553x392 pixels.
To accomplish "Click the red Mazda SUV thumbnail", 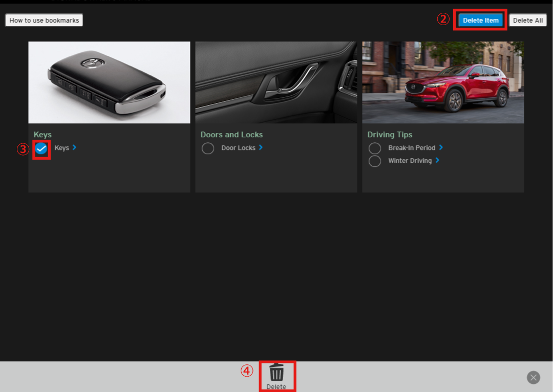I will coord(443,82).
